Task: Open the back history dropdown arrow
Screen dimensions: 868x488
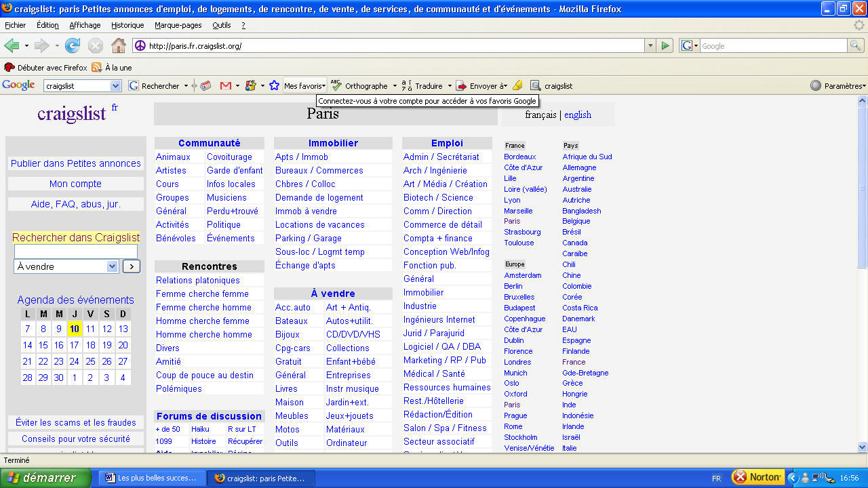Action: (x=26, y=46)
